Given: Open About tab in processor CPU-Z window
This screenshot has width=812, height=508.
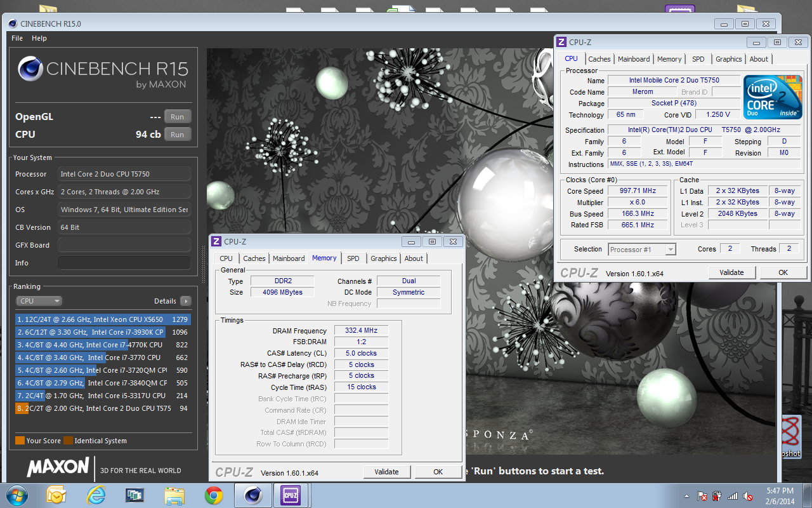Looking at the screenshot, I should (x=759, y=59).
